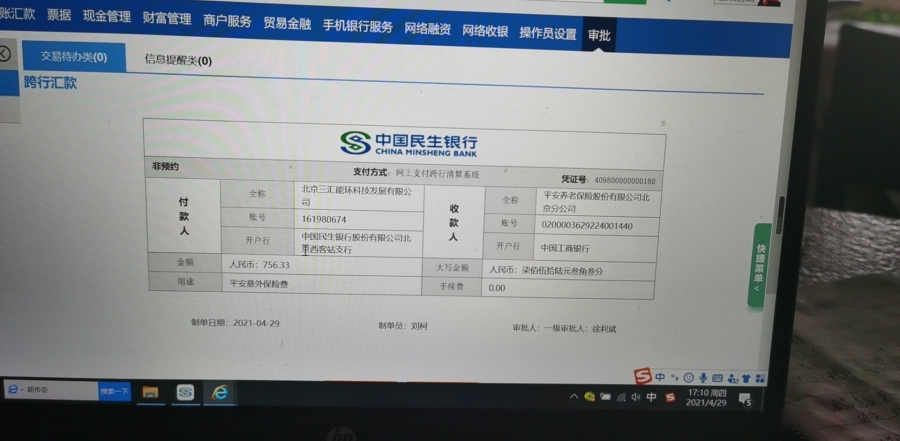Click the payer name 北京三汇能环科技发展有限公司
Viewport: 900px width, 441px height.
coord(356,195)
